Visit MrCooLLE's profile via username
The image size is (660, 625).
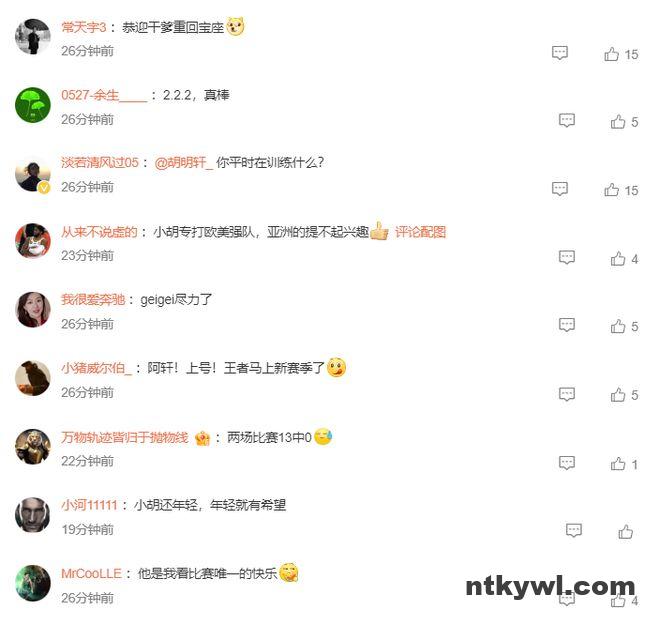coord(91,574)
